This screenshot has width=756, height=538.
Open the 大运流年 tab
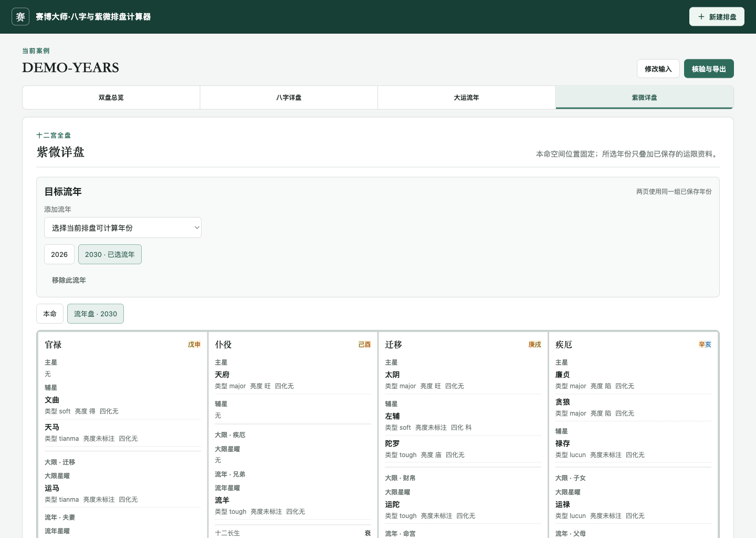tap(467, 98)
